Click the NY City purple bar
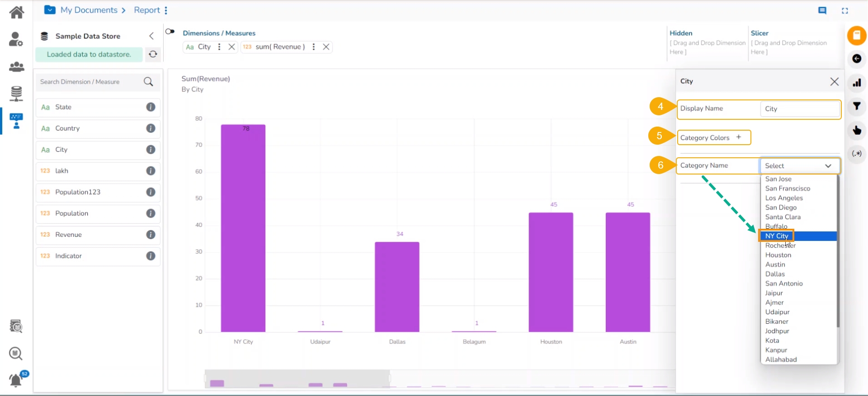 [x=243, y=228]
